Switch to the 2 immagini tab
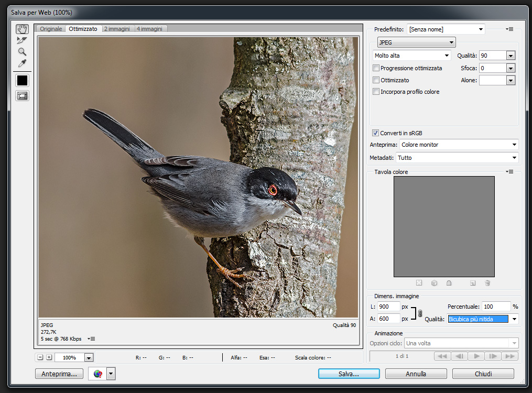This screenshot has width=532, height=393. pyautogui.click(x=117, y=29)
